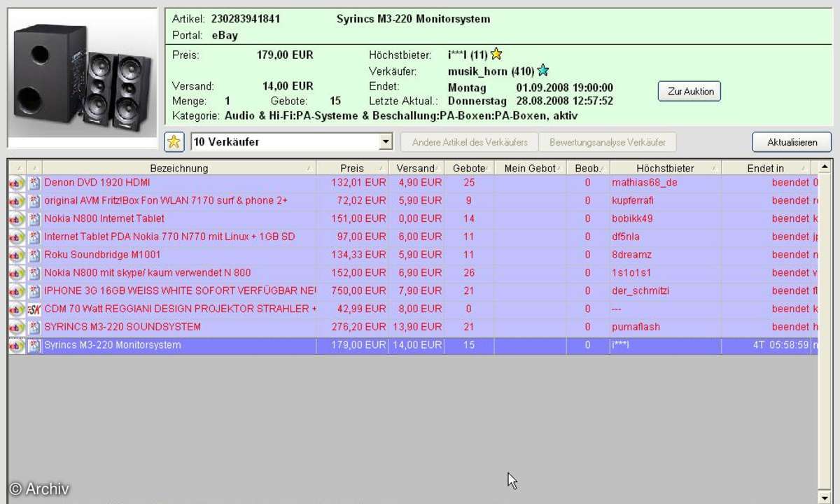Sort by Preis column header

(352, 168)
